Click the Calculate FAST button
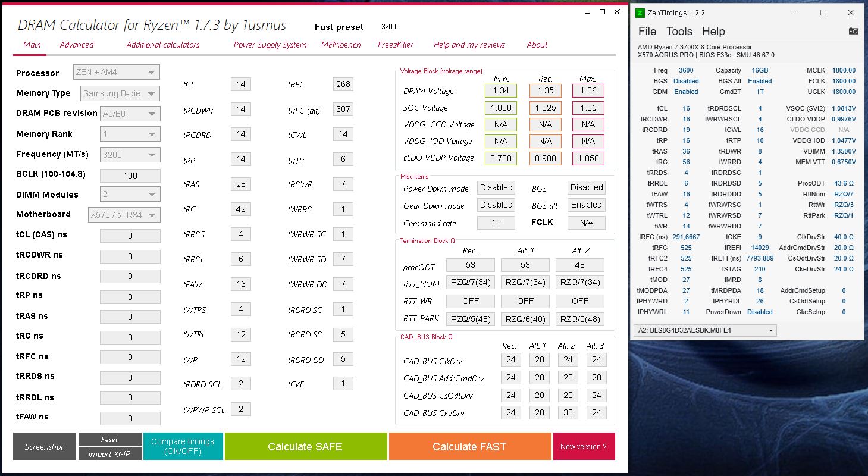Viewport: 868px width, 476px height. click(469, 446)
